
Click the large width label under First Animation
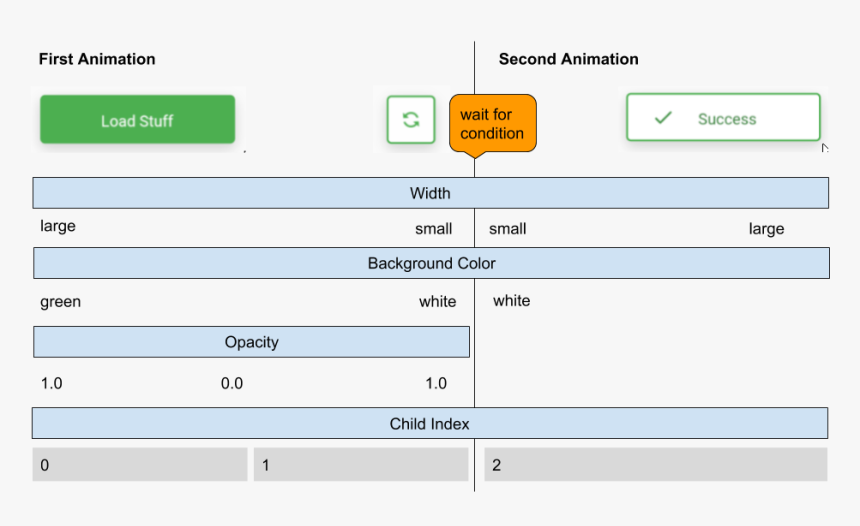(58, 226)
